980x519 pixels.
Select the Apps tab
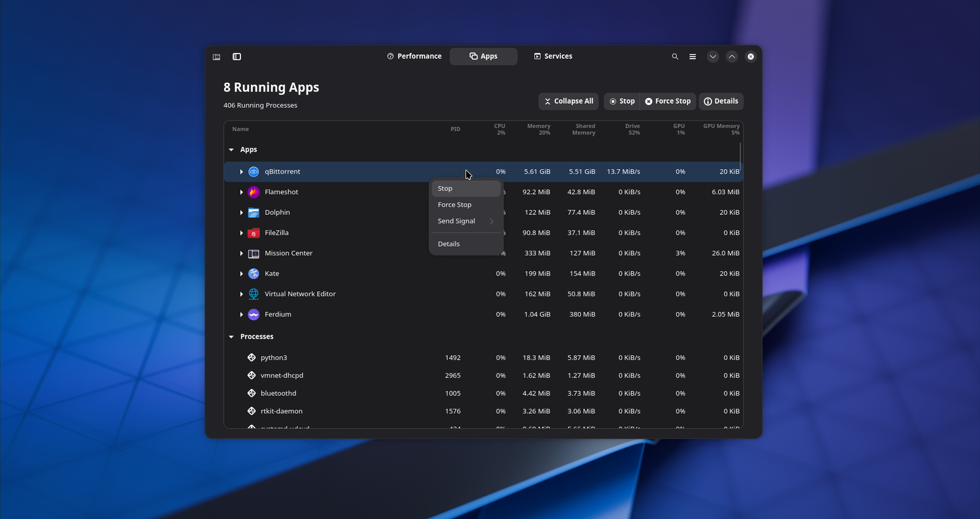[483, 57]
